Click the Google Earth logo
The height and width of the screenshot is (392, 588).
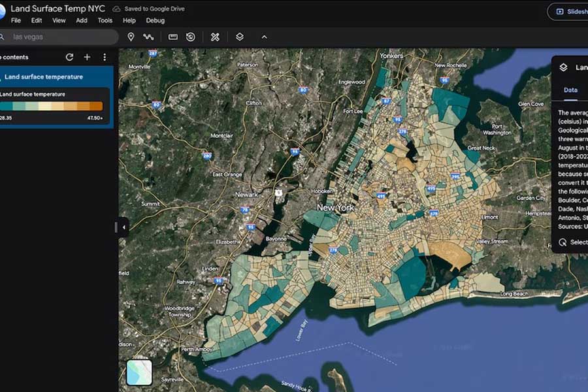pyautogui.click(x=1, y=11)
